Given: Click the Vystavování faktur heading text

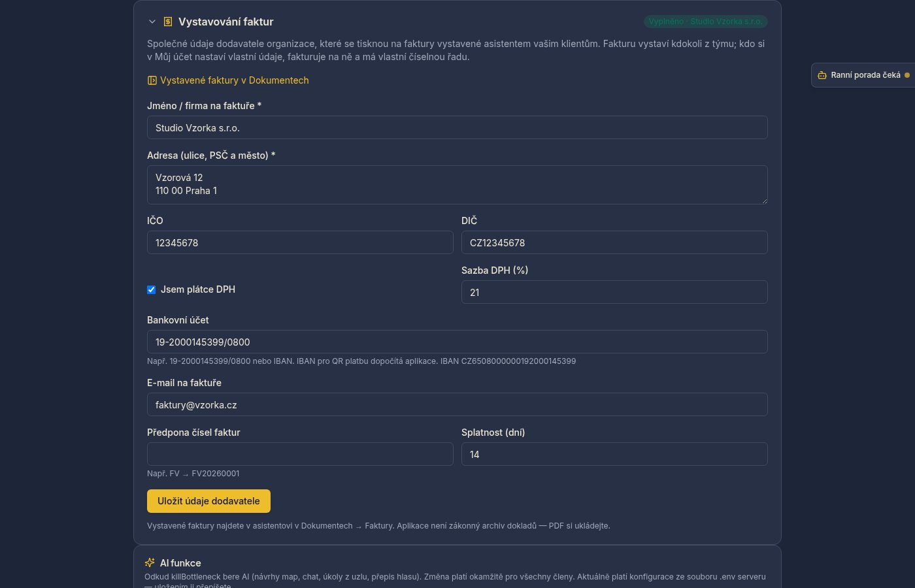Looking at the screenshot, I should pos(226,22).
